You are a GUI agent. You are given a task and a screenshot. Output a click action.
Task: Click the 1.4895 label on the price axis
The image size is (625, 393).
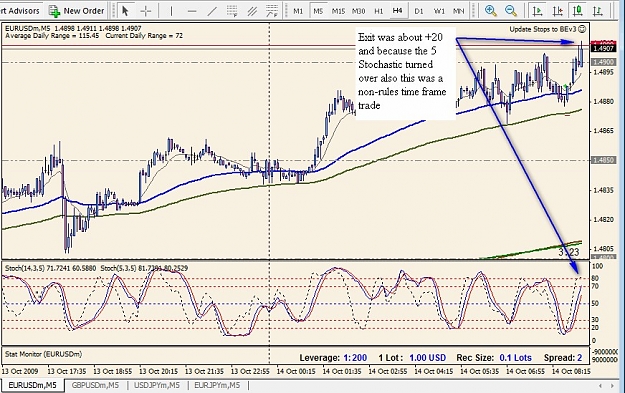[603, 72]
